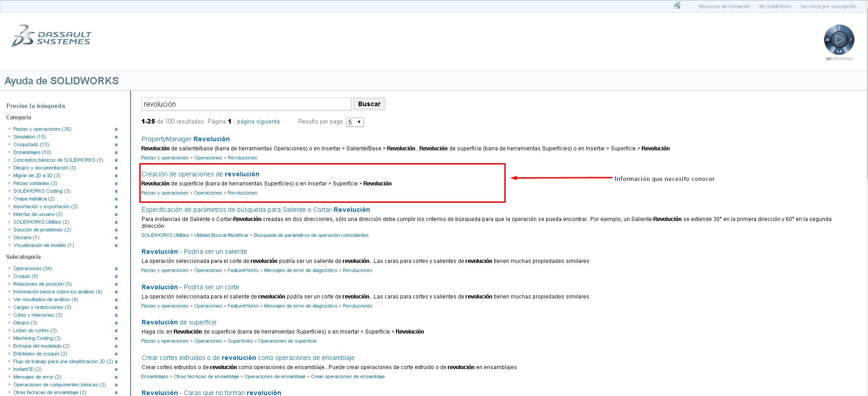Filter by SOLIDWORKS Utilities (2) category
The width and height of the screenshot is (868, 396).
[41, 222]
